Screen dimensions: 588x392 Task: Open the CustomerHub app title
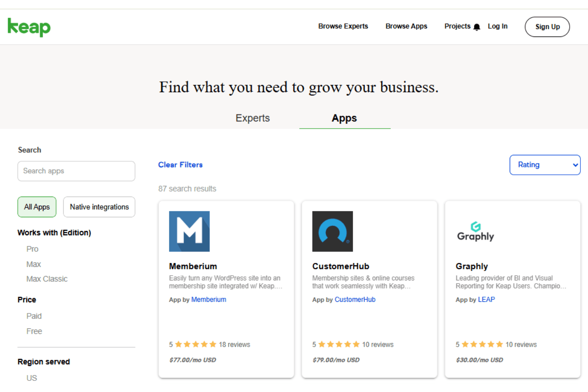point(341,266)
